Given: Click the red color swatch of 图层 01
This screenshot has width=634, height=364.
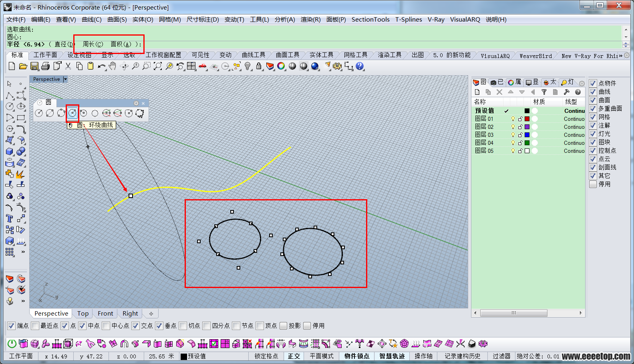Looking at the screenshot, I should tap(527, 119).
